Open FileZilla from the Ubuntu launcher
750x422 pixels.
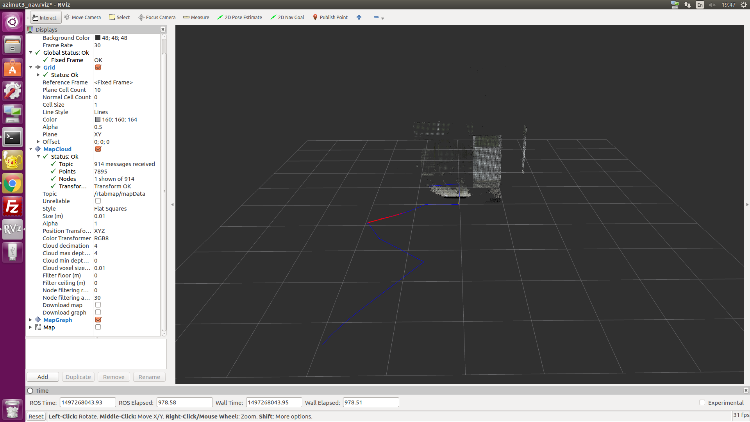click(13, 206)
